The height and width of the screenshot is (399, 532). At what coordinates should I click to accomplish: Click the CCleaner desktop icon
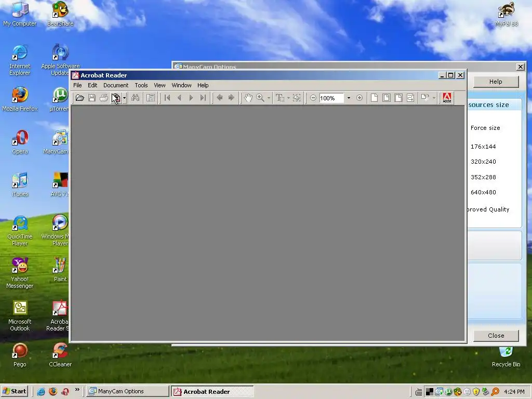[x=60, y=355]
